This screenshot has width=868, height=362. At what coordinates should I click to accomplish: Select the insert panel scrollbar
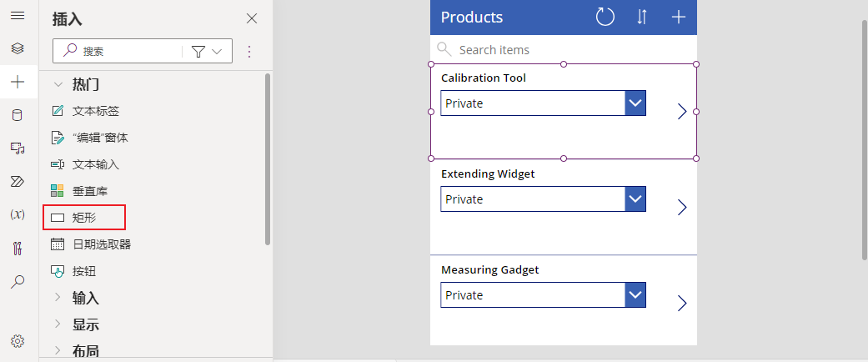pyautogui.click(x=268, y=158)
